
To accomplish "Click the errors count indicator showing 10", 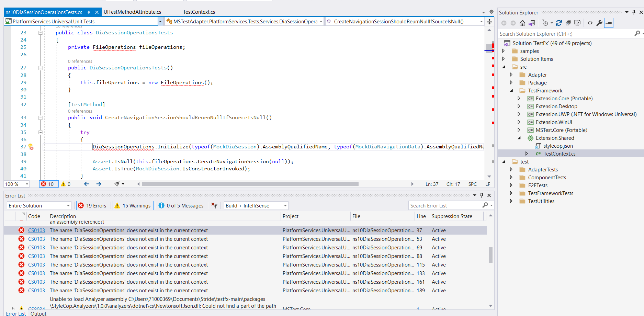I will tap(48, 184).
